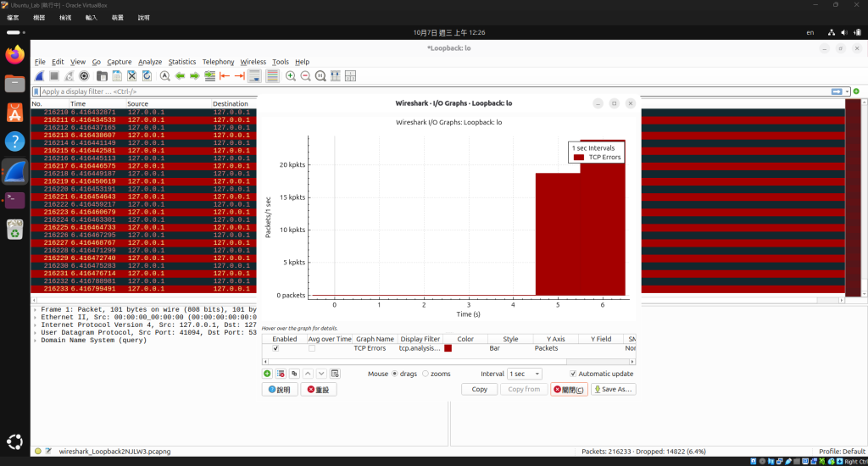This screenshot has height=466, width=868.
Task: Open Find Packet magnifier icon
Action: pos(165,75)
